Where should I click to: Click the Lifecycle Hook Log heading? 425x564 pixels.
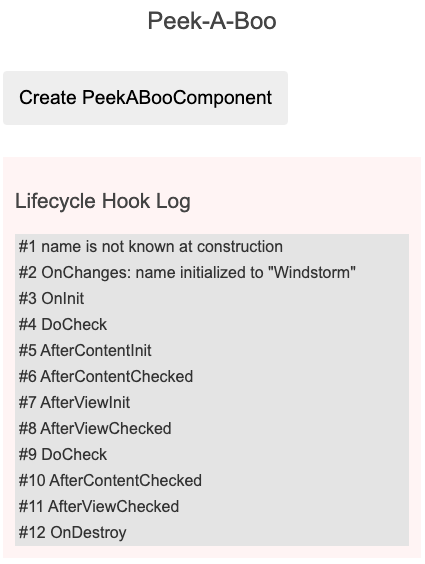coord(102,201)
